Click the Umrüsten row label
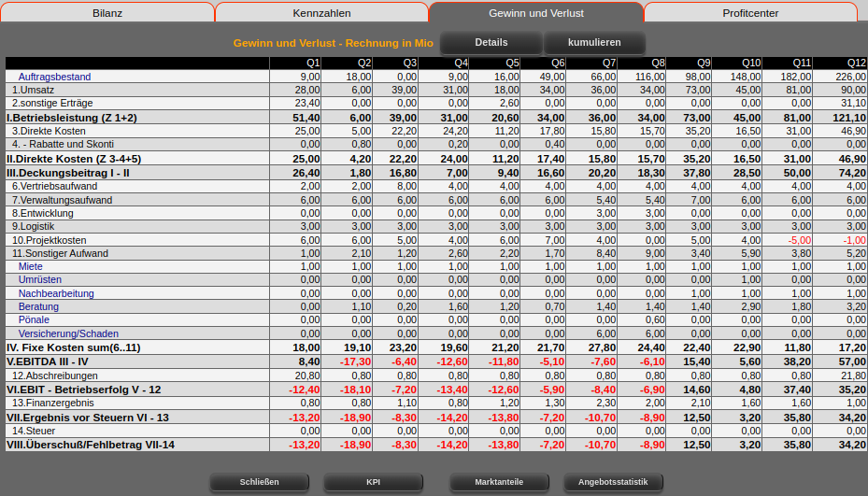Screen dimensions: 868x496 pyautogui.click(x=40, y=280)
